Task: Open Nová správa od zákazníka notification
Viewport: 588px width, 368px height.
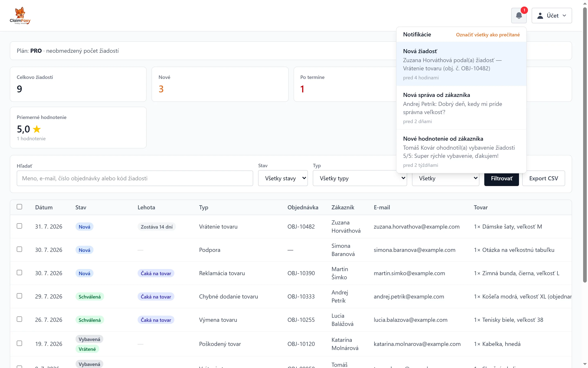Action: click(461, 108)
